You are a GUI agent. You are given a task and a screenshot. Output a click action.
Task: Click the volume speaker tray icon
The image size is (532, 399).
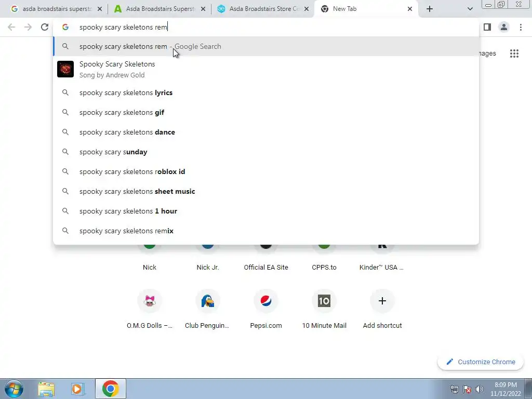tap(480, 389)
